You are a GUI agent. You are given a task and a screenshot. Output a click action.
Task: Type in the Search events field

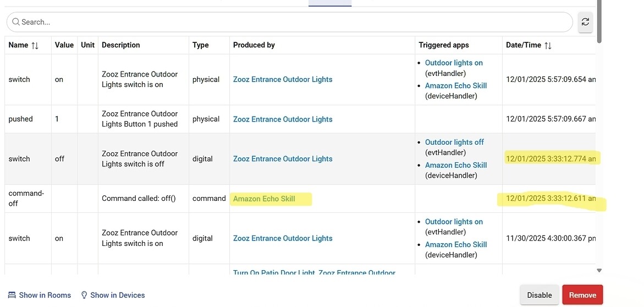point(291,22)
